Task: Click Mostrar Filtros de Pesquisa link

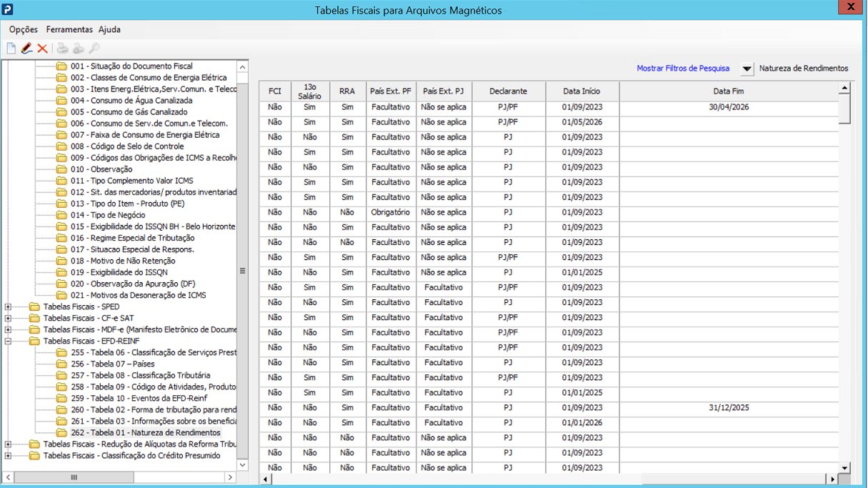Action: (683, 69)
